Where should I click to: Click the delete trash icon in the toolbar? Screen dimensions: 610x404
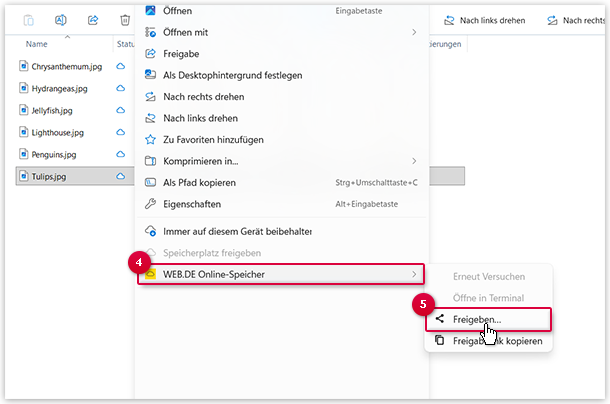124,20
